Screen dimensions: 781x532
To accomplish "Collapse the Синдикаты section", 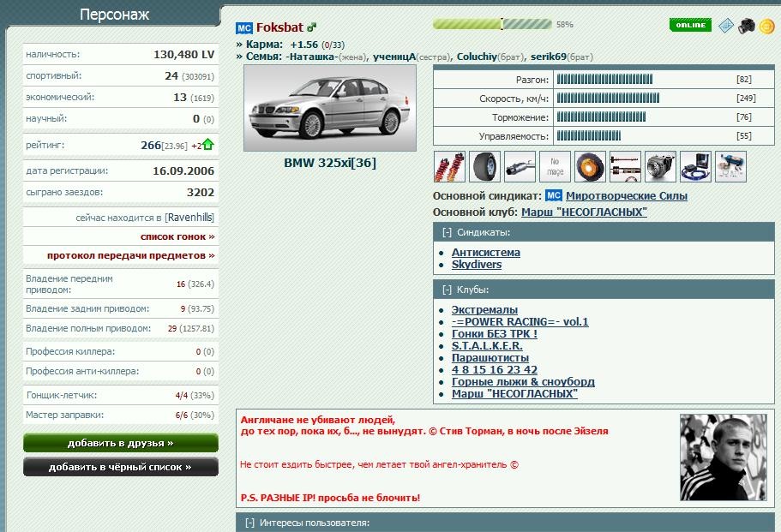I will click(x=447, y=232).
